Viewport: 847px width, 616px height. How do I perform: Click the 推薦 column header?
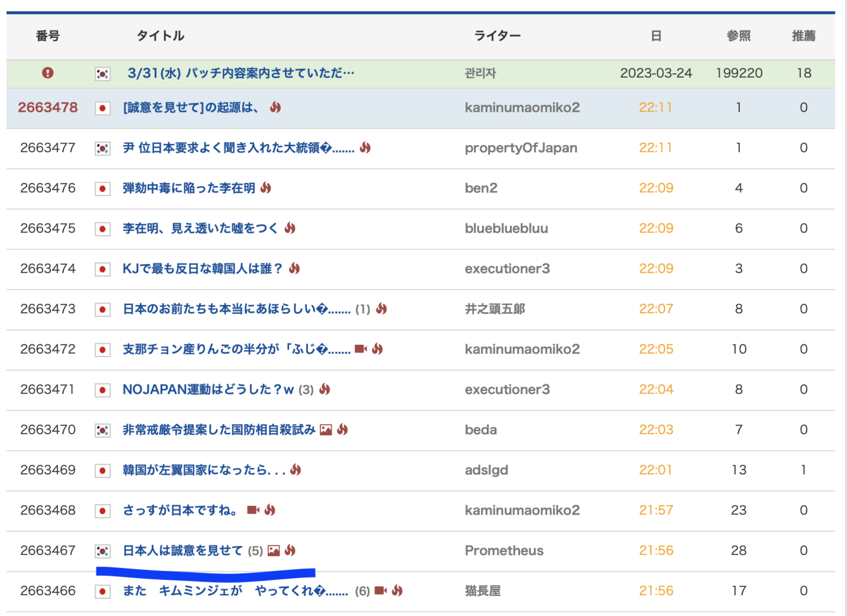pyautogui.click(x=804, y=36)
